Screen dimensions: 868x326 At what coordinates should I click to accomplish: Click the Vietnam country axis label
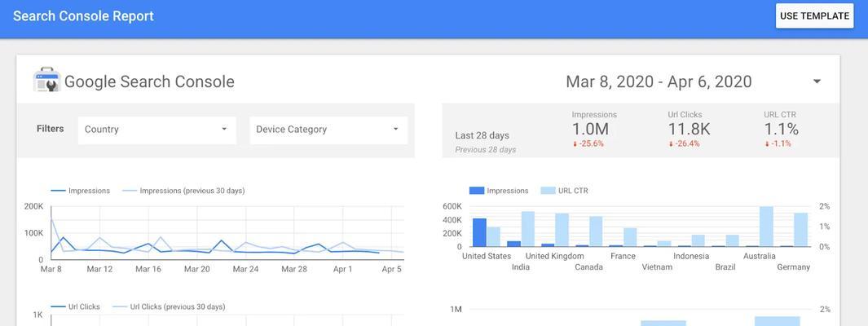(x=657, y=267)
